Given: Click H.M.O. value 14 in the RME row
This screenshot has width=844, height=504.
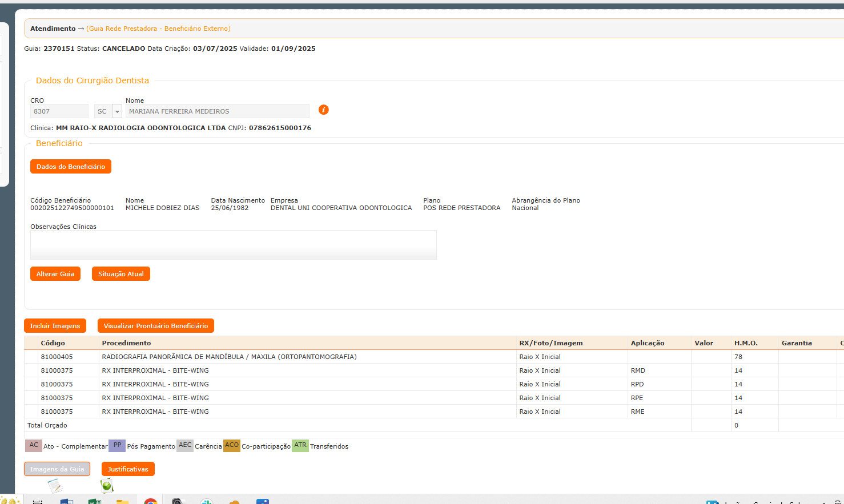Looking at the screenshot, I should 738,412.
